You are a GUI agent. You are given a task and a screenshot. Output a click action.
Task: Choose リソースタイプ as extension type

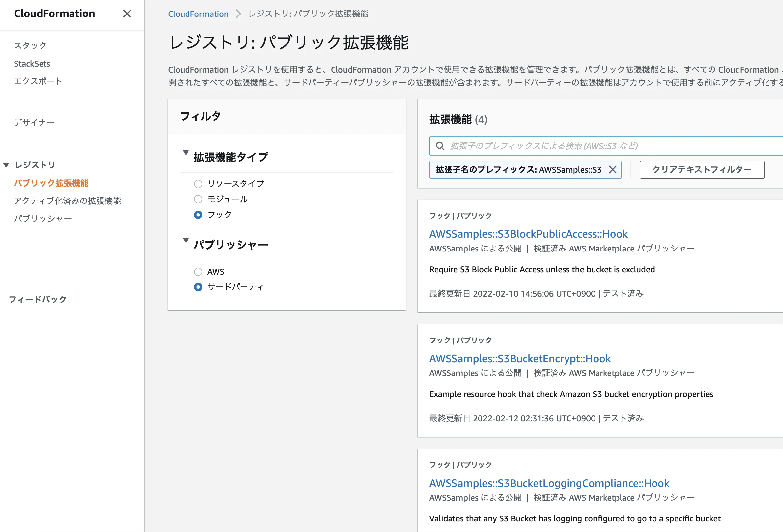[x=198, y=184]
